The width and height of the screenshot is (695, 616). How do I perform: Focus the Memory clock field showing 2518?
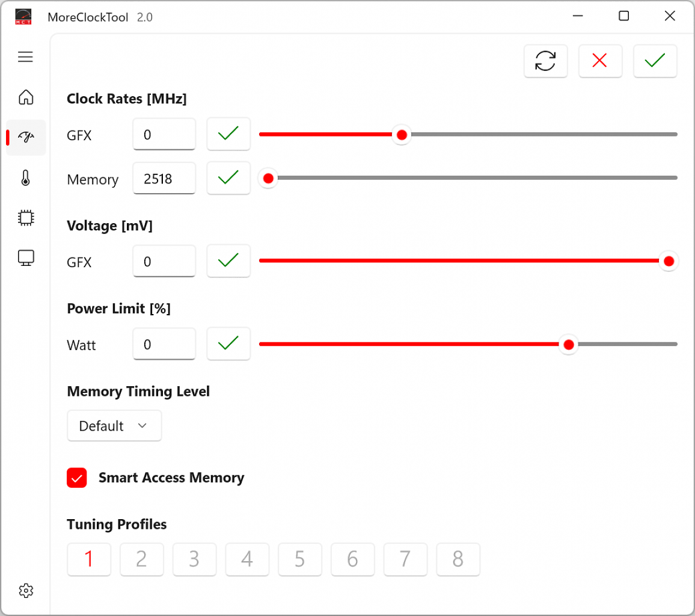tap(164, 178)
